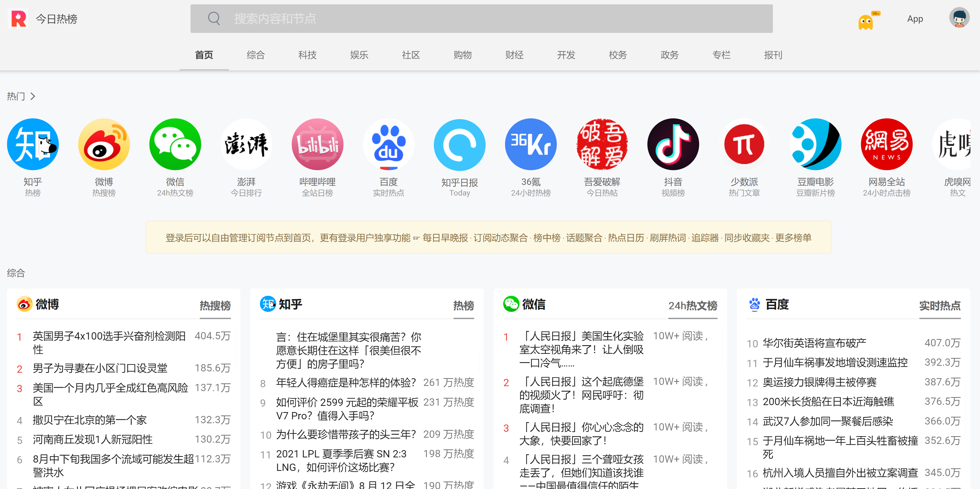980x489 pixels.
Task: Switch to the 开发 tab
Action: click(x=566, y=55)
